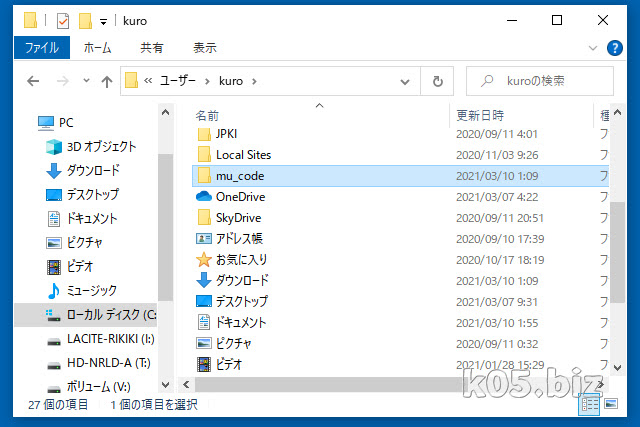The image size is (640, 427).
Task: Refresh the folder with the refresh button
Action: point(438,81)
